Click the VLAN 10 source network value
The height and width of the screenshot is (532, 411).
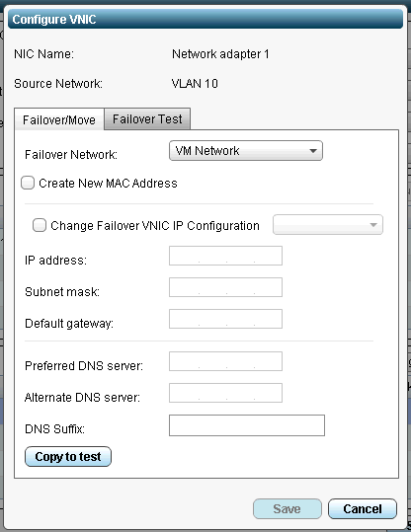click(x=195, y=84)
